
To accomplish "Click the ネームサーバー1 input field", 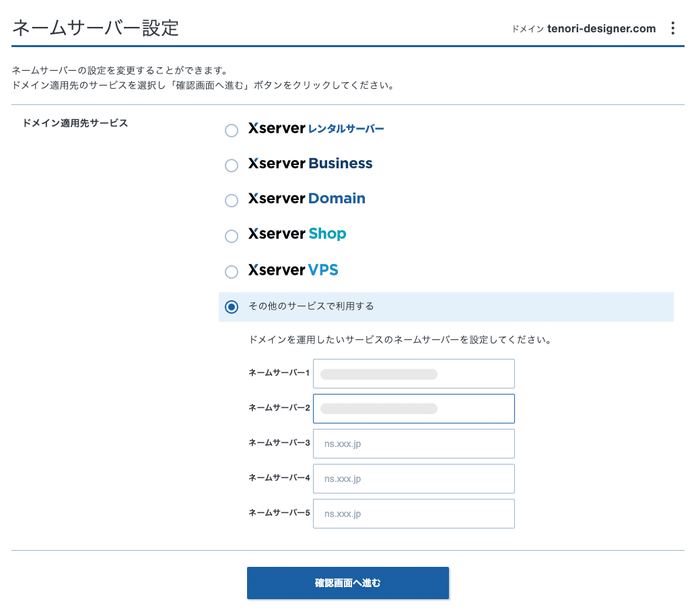I will click(414, 374).
